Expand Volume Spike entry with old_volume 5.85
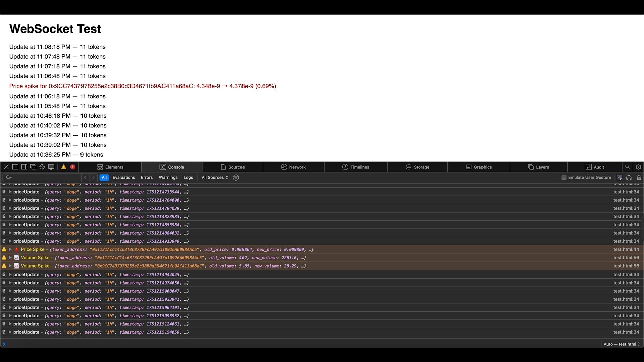The width and height of the screenshot is (644, 362). pyautogui.click(x=10, y=266)
